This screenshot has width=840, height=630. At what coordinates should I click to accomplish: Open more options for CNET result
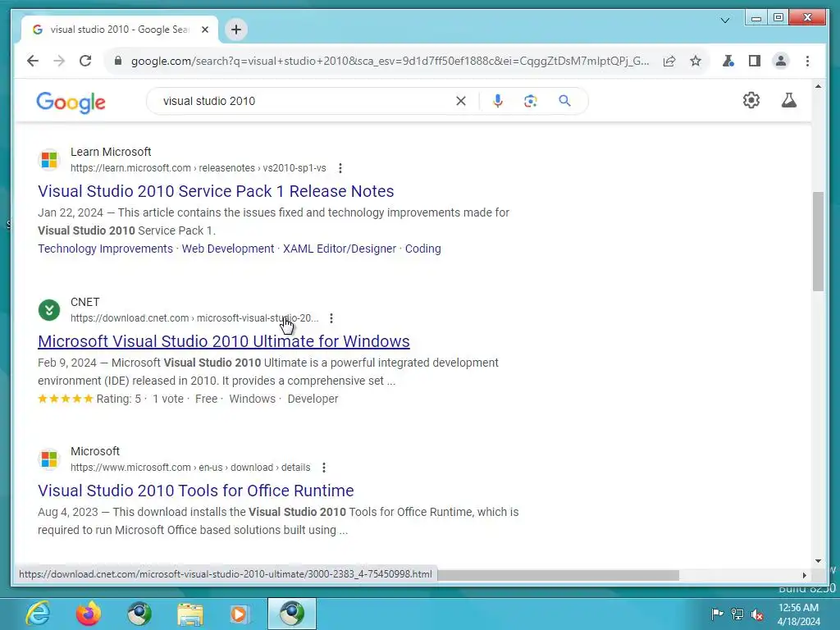pyautogui.click(x=331, y=318)
